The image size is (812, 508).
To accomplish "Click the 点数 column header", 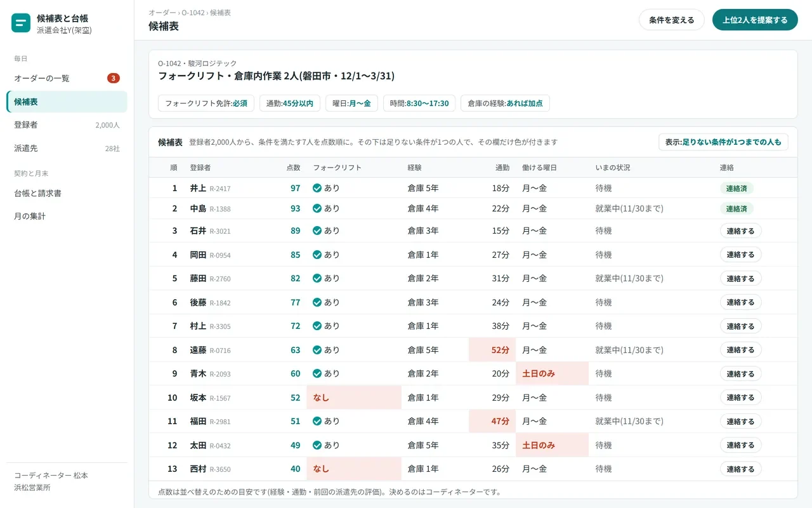I will [x=293, y=168].
